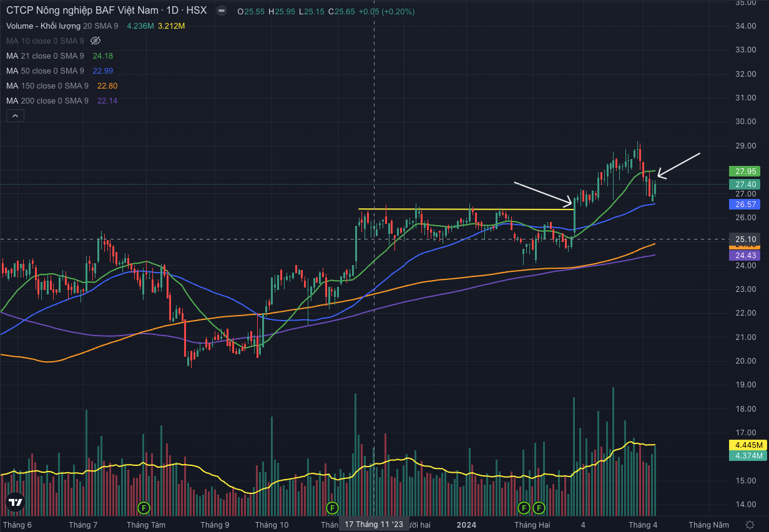Click the 25.10 crosshair price label
Image resolution: width=769 pixels, height=532 pixels.
tap(746, 239)
